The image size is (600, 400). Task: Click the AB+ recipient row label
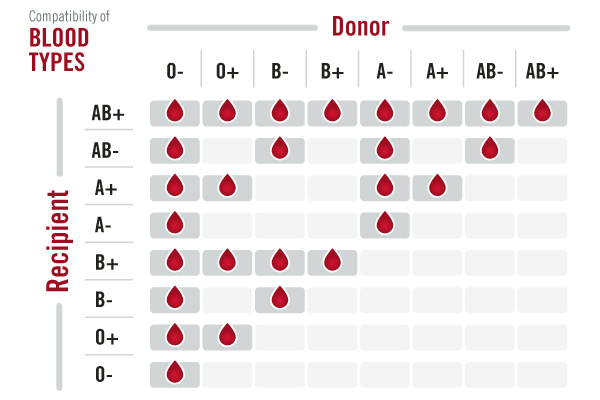point(108,113)
